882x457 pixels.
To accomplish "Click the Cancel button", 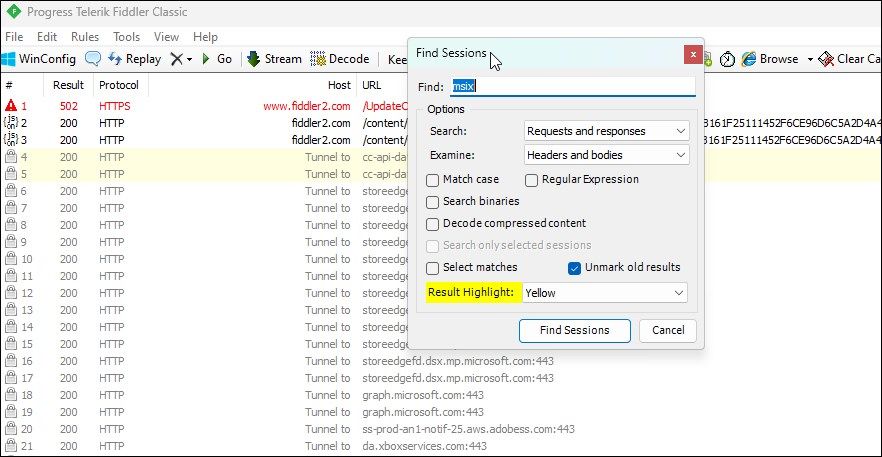I will [668, 330].
